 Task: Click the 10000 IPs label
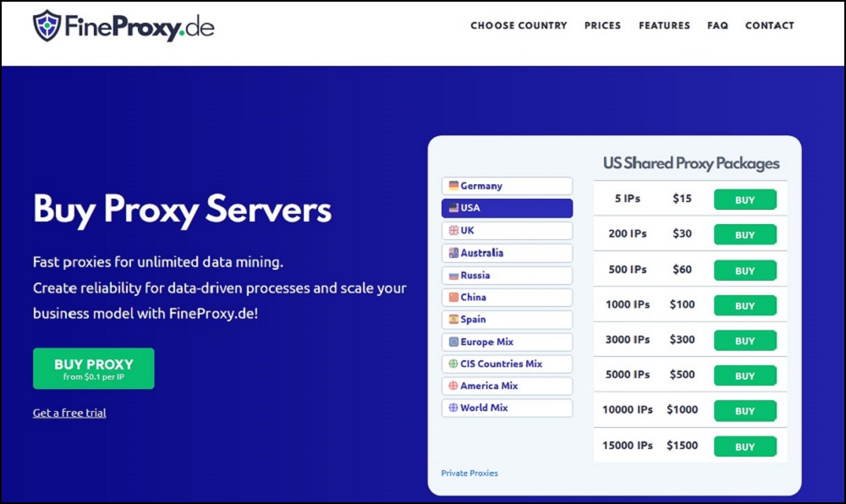click(628, 409)
